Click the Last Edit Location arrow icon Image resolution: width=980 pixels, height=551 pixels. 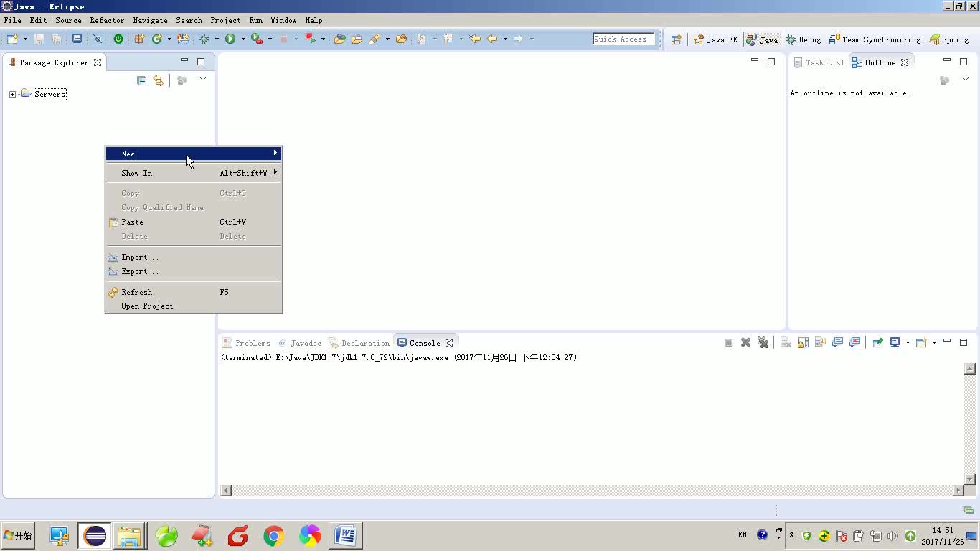(x=475, y=39)
